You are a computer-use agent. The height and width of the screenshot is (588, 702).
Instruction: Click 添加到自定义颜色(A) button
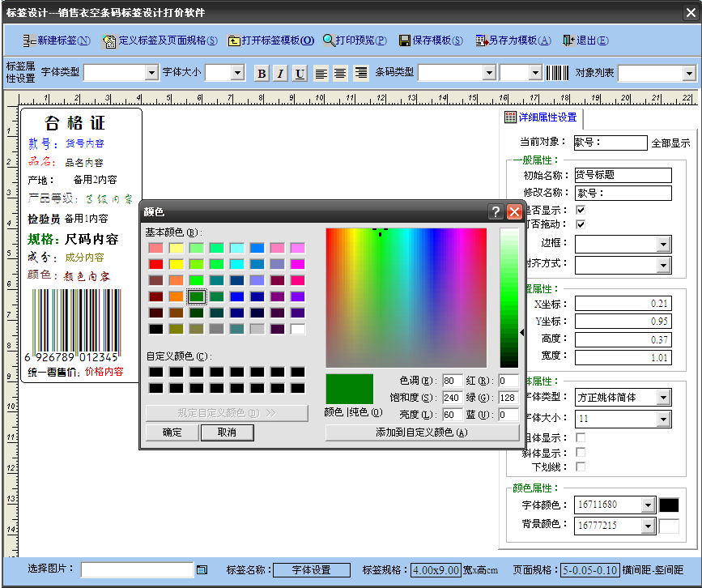pos(422,432)
